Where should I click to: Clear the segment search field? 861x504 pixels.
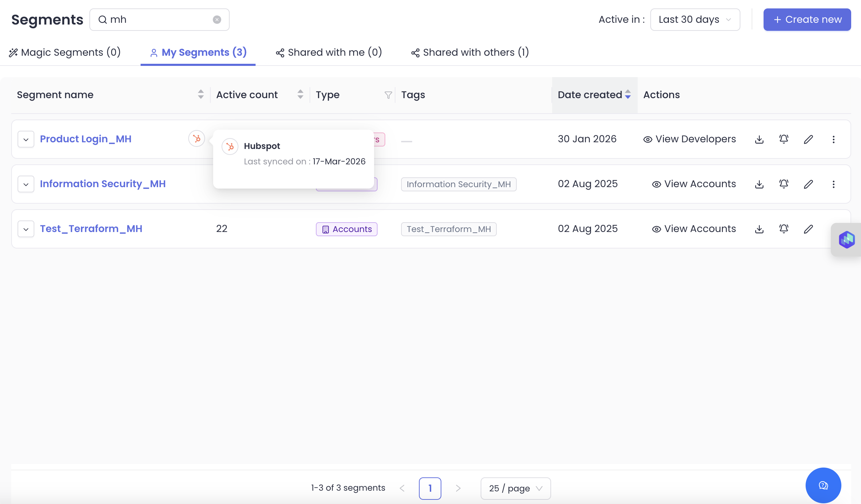(x=217, y=20)
